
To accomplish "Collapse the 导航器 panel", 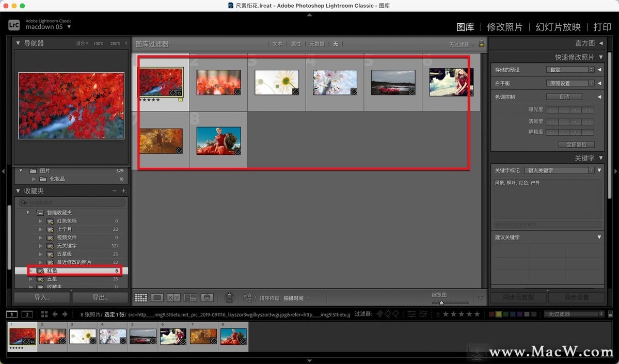I will (18, 43).
